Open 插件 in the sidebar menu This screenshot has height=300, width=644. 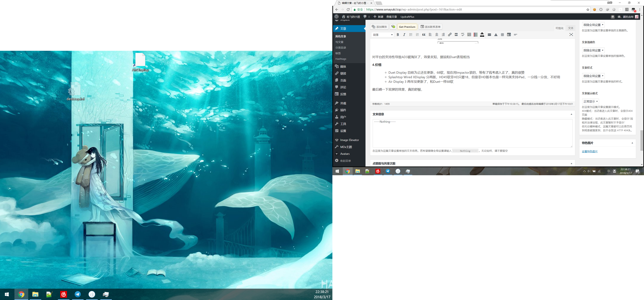pos(349,110)
